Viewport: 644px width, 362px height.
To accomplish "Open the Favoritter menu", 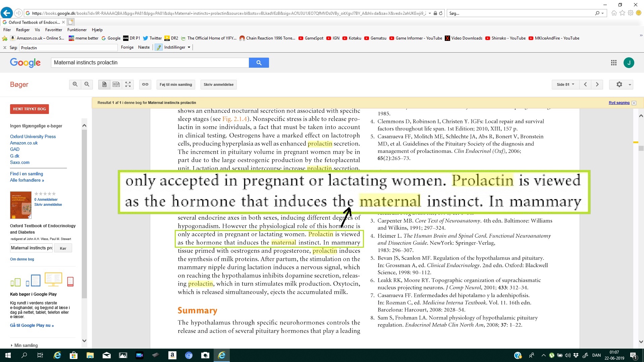I will point(53,30).
